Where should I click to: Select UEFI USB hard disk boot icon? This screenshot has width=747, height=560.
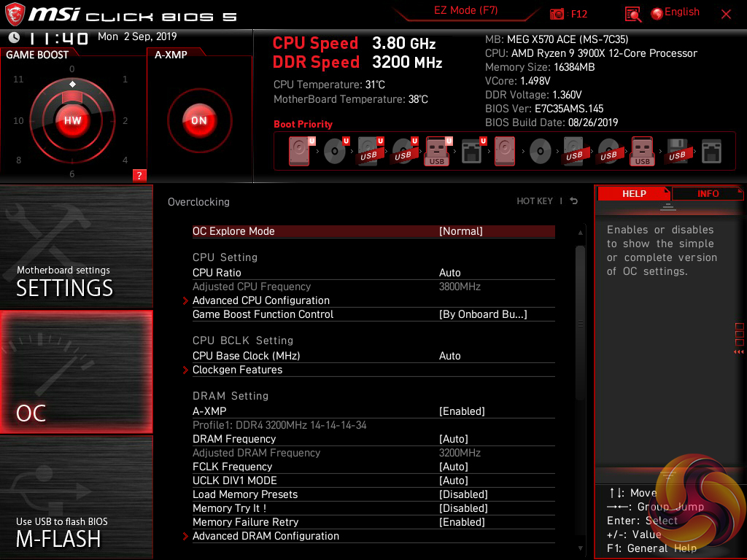pyautogui.click(x=370, y=151)
